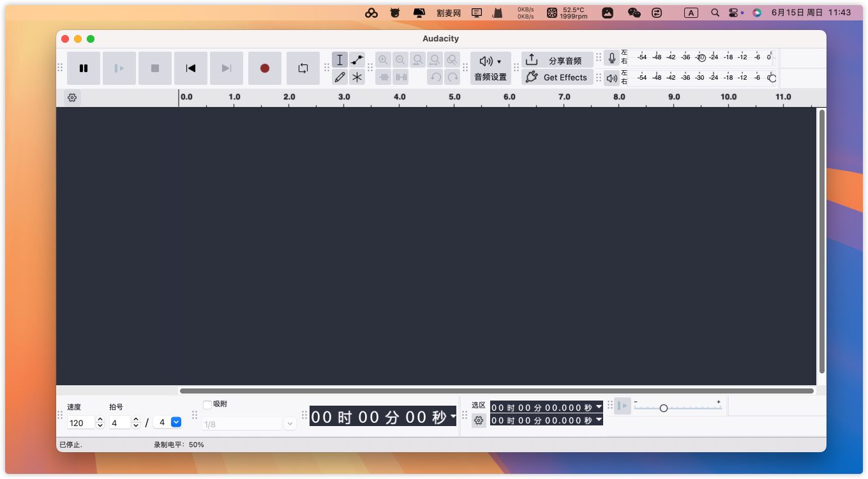Viewport: 868px width, 479px height.
Task: Click the fan temperature 52.5°C indicator
Action: click(567, 13)
